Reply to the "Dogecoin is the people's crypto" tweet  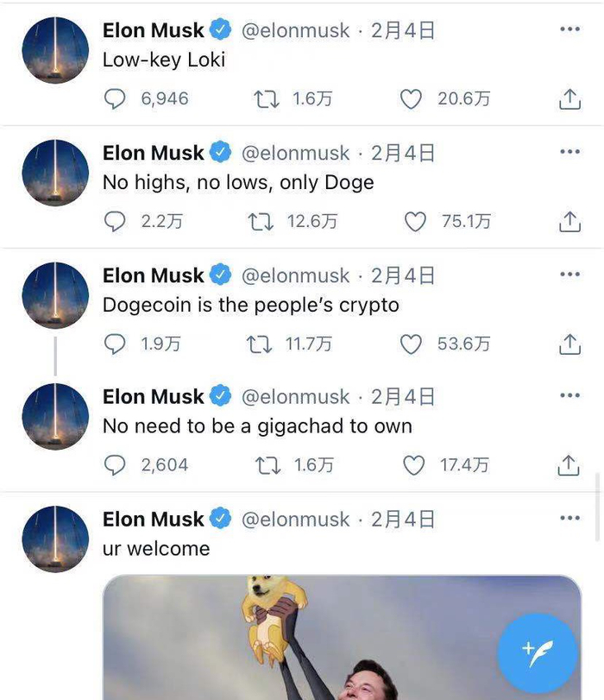click(x=115, y=344)
